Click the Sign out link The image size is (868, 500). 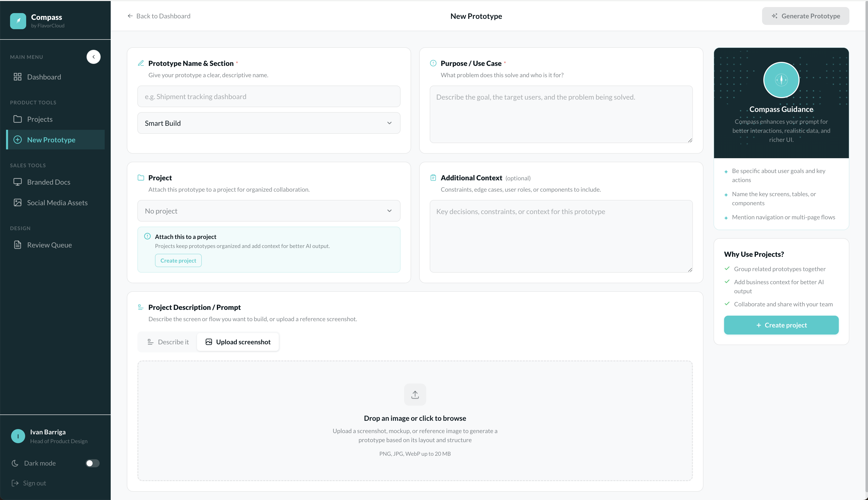(29, 483)
